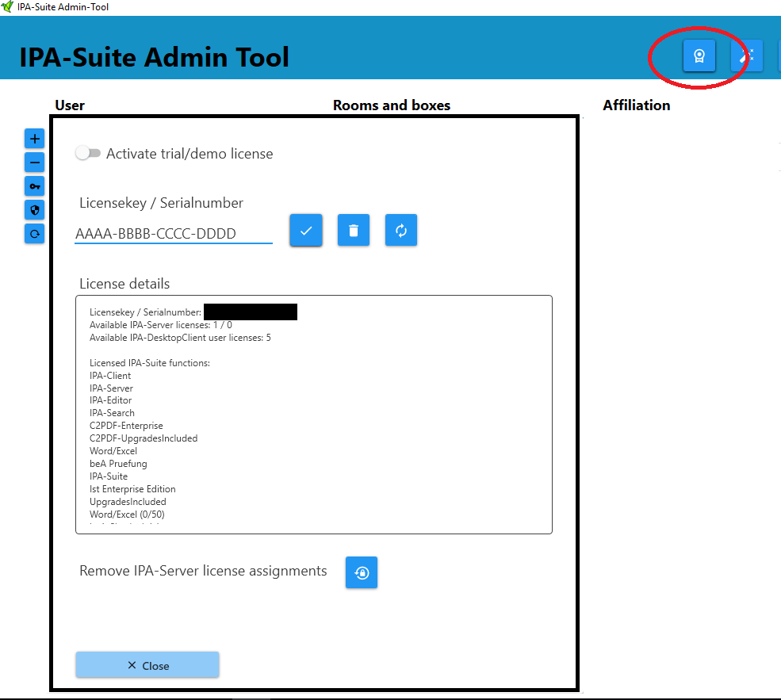Open the license badge icon in header

pyautogui.click(x=699, y=55)
